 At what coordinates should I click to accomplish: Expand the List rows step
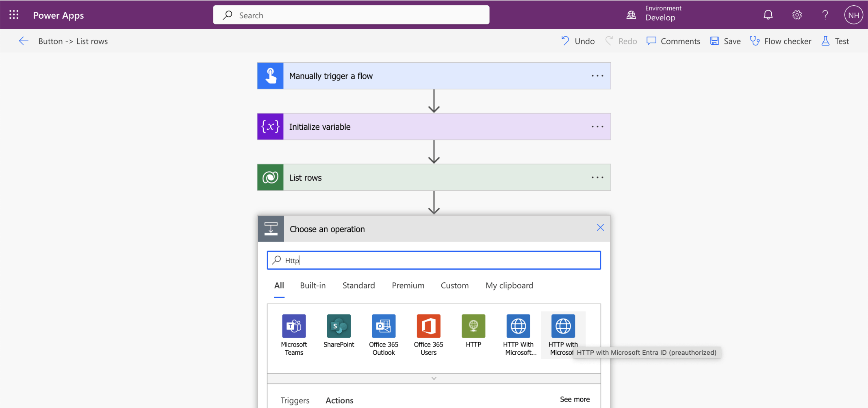pos(434,177)
